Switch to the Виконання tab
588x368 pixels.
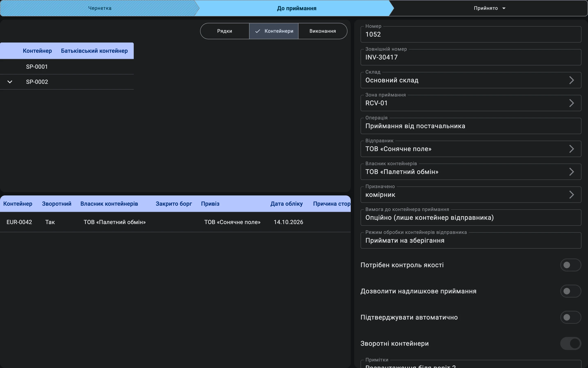(x=323, y=31)
